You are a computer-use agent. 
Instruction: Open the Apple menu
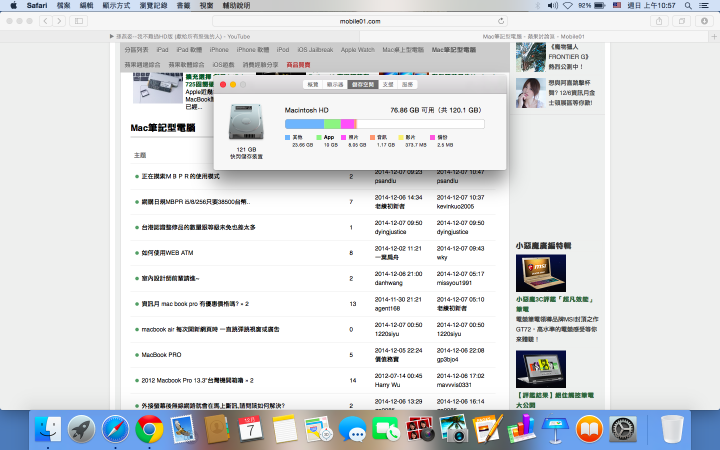pos(13,6)
